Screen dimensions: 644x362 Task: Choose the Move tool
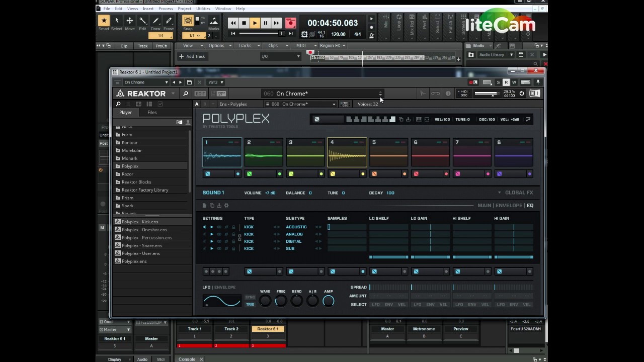(130, 21)
